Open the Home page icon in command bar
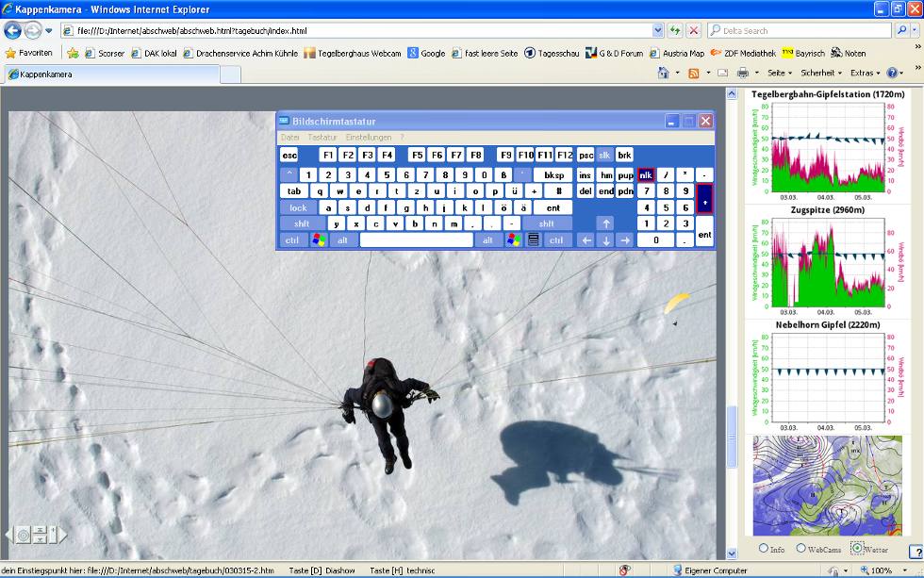Viewport: 924px width, 578px height. pyautogui.click(x=664, y=73)
